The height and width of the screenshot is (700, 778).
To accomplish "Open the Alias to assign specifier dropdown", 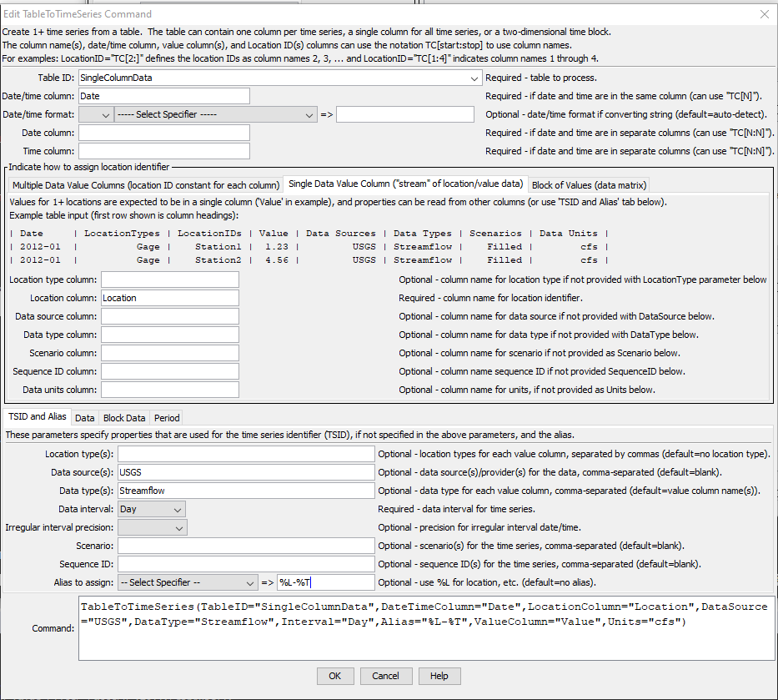I will 188,583.
